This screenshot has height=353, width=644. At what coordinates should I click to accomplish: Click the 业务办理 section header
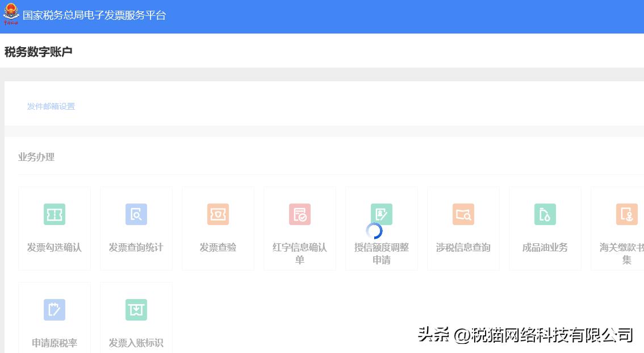(36, 157)
